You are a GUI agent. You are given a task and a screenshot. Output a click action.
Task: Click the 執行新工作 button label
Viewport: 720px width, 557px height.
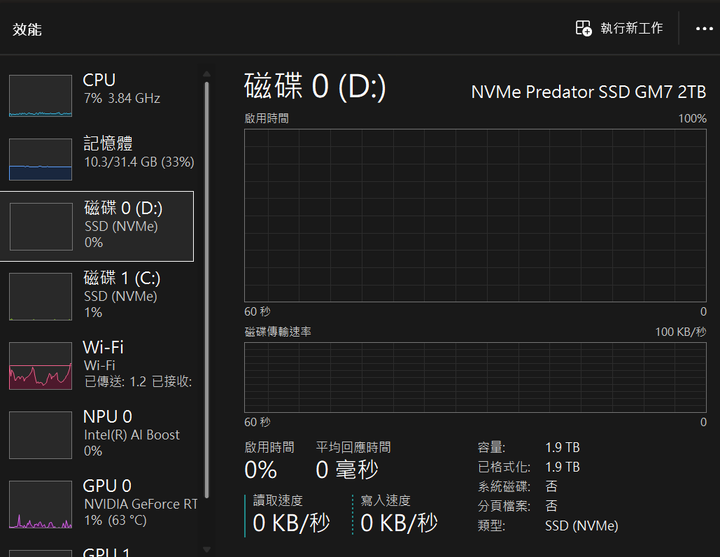tap(631, 28)
